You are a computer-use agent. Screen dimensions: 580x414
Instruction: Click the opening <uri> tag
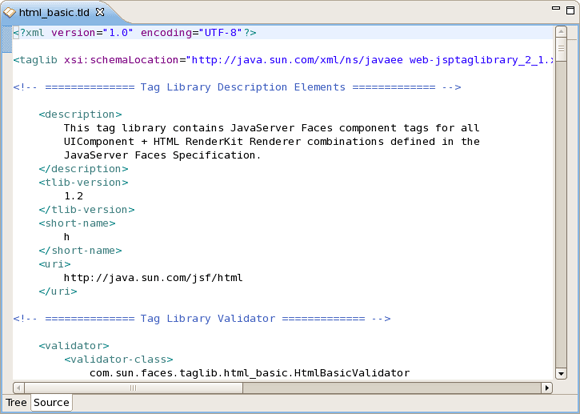55,264
